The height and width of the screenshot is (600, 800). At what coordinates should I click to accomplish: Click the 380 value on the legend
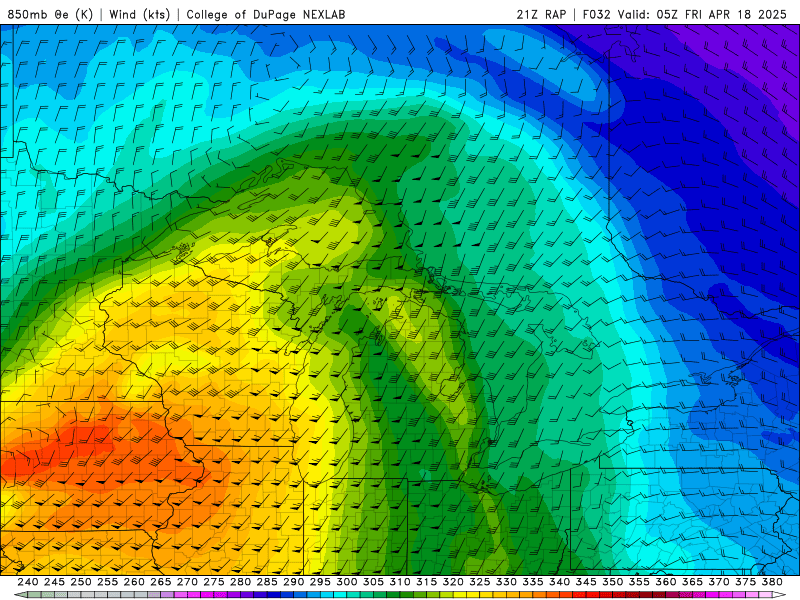771,582
